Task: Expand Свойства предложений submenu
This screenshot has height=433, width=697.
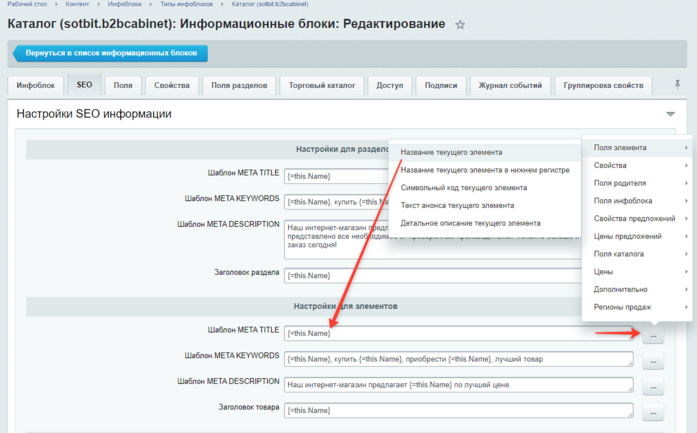Action: (x=637, y=219)
